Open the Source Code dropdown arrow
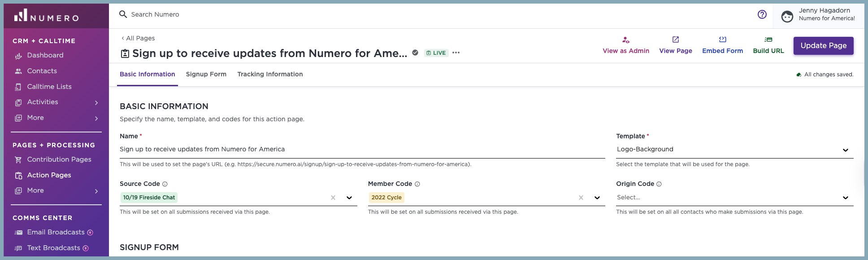Image resolution: width=868 pixels, height=260 pixels. 349,198
